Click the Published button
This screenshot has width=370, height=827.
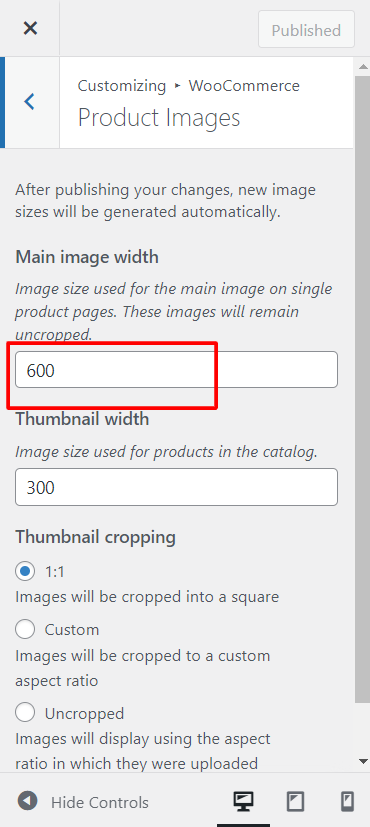(306, 31)
